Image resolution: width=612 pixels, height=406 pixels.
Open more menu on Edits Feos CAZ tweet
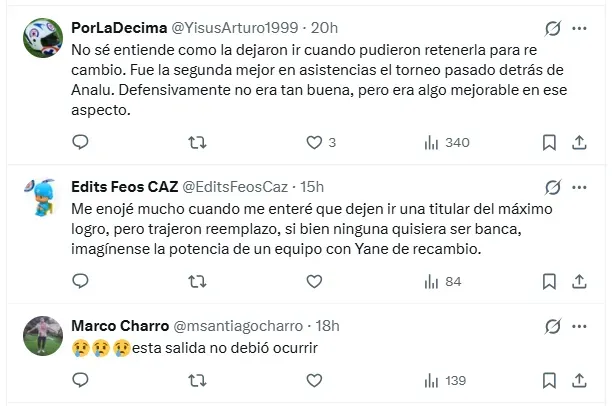[581, 187]
